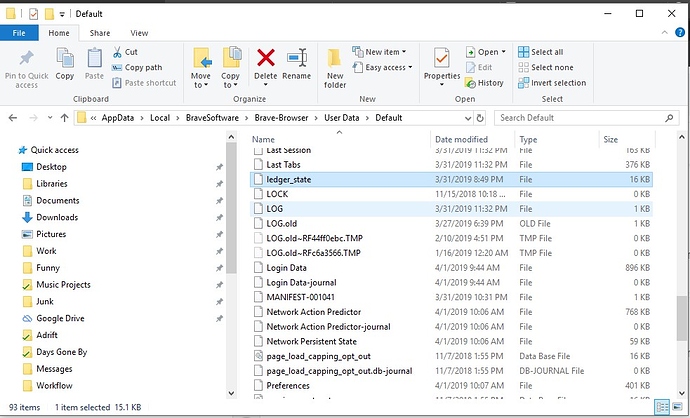Click Copy path in ribbon

click(137, 67)
